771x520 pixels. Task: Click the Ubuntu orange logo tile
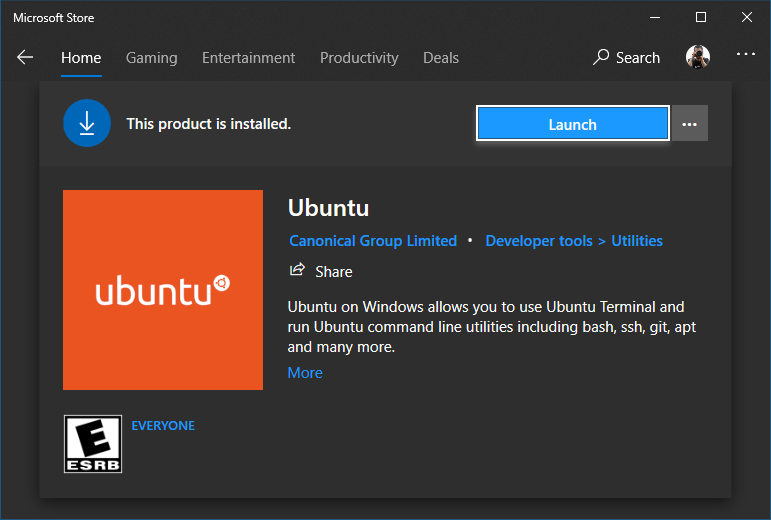point(163,290)
